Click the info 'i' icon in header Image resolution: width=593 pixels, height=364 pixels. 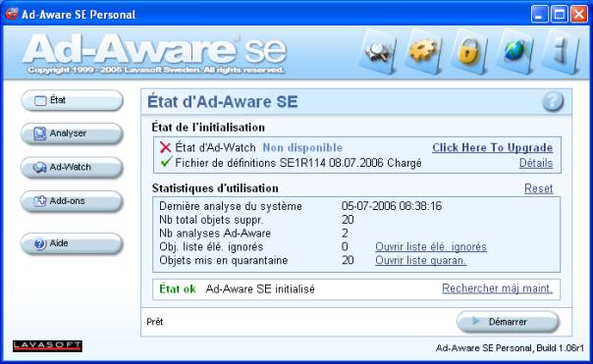pyautogui.click(x=561, y=52)
